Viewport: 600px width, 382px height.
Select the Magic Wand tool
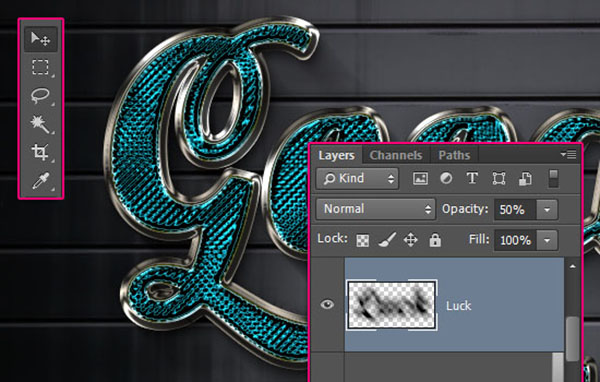[41, 124]
